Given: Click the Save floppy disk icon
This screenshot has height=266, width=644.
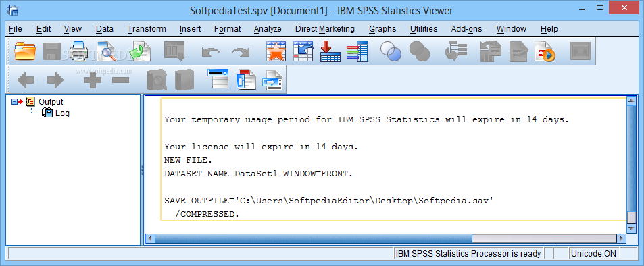Looking at the screenshot, I should (x=52, y=51).
